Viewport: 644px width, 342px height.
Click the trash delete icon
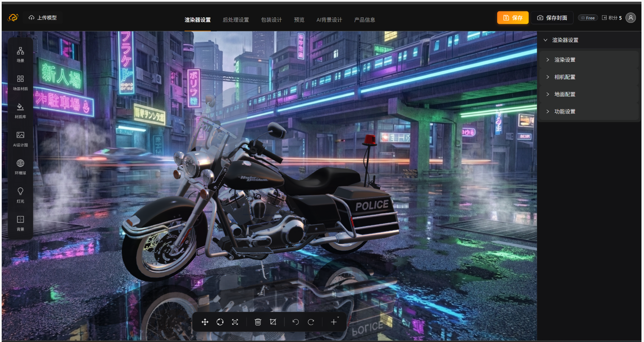[x=258, y=322]
